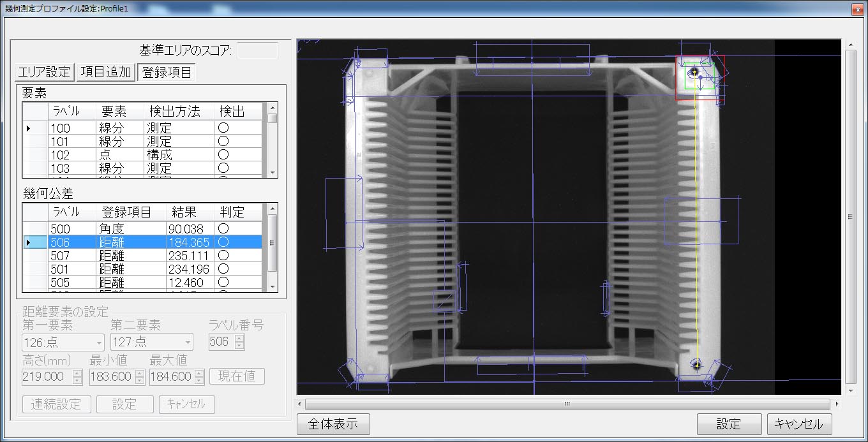Switch to the エリア設定 tab
Viewport: 868px width, 442px height.
(45, 72)
